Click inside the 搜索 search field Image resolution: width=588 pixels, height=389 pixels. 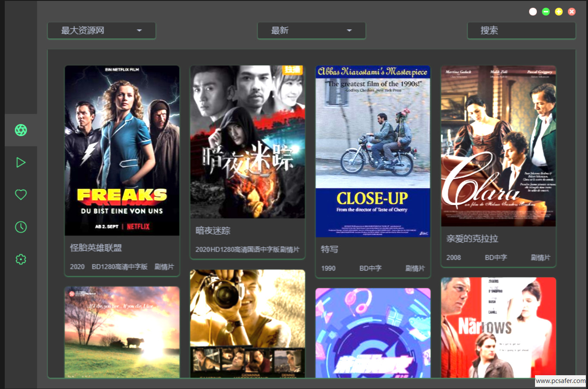521,31
